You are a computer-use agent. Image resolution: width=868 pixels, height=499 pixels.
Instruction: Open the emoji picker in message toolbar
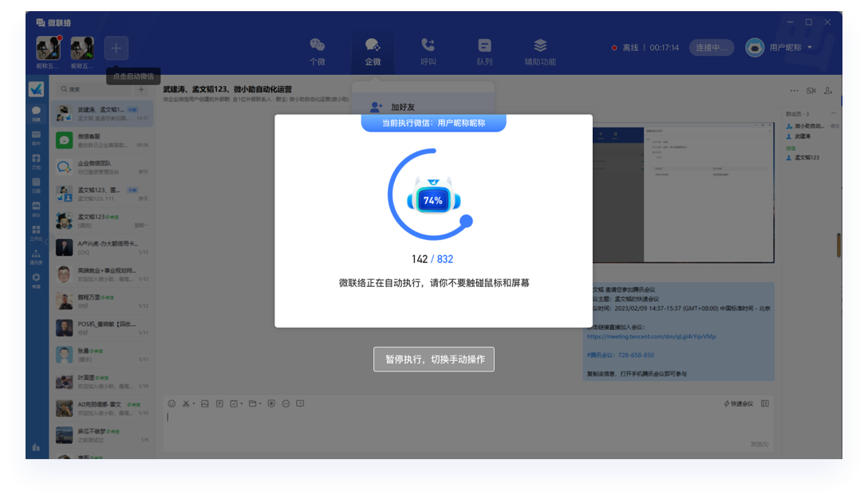coord(172,404)
